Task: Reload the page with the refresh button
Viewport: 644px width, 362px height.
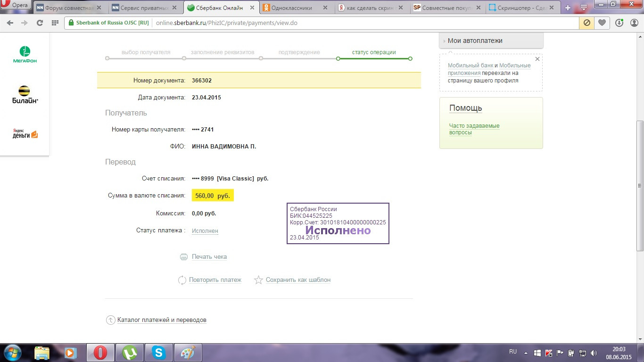Action: pyautogui.click(x=40, y=23)
